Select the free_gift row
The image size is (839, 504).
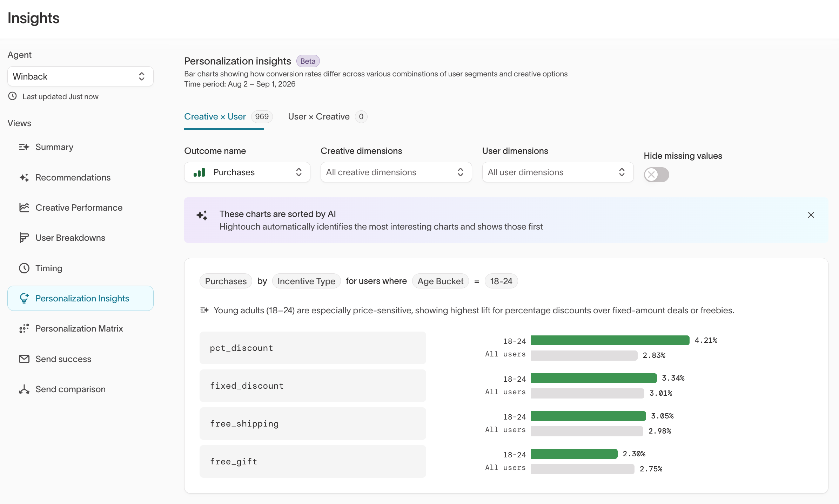[x=313, y=462]
